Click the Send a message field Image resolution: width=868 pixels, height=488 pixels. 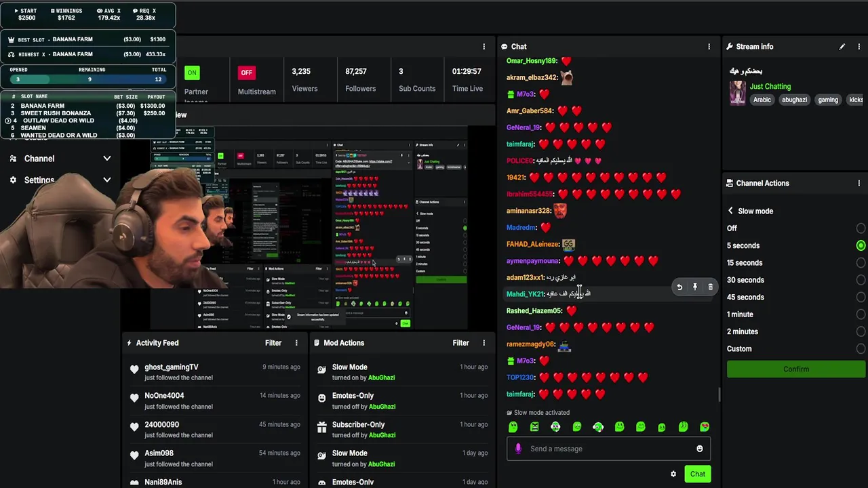[608, 449]
